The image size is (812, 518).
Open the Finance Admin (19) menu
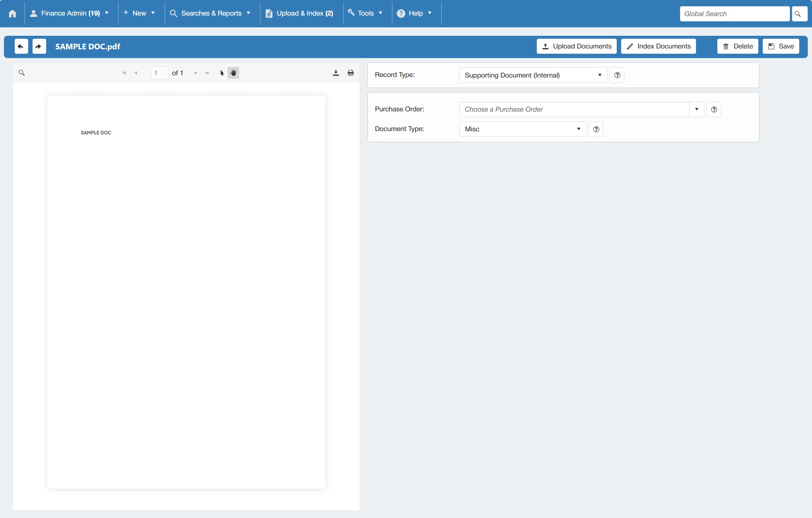69,14
